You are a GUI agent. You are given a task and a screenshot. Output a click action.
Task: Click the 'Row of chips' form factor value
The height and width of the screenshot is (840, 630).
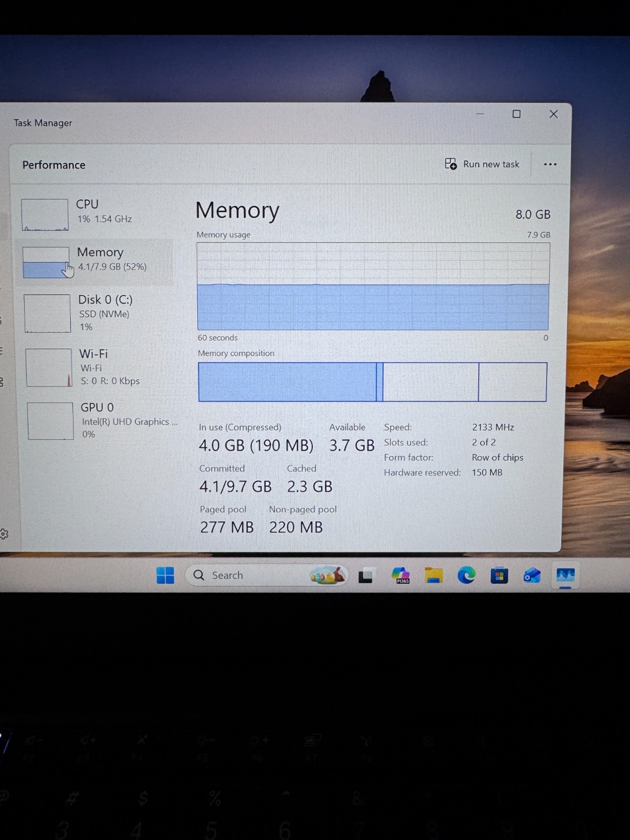click(497, 457)
